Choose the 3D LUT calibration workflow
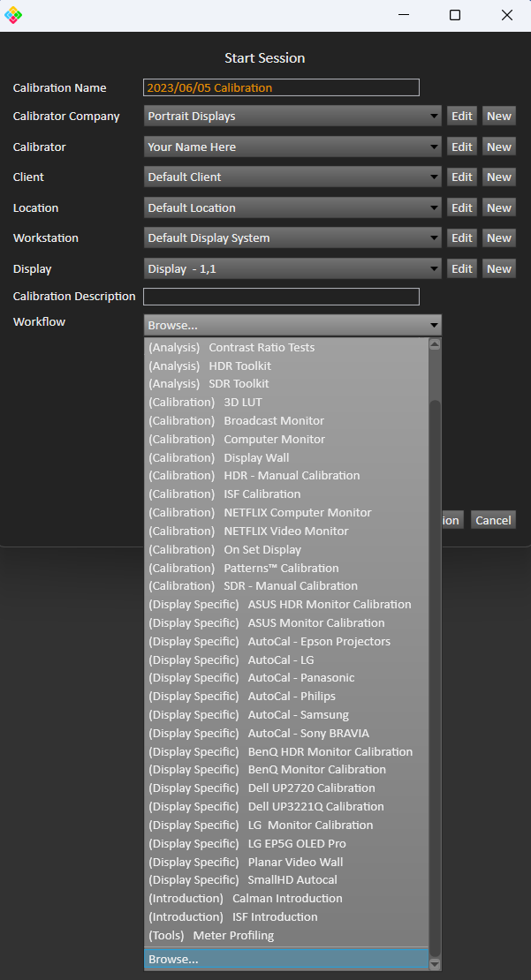Image resolution: width=531 pixels, height=980 pixels. pyautogui.click(x=286, y=402)
